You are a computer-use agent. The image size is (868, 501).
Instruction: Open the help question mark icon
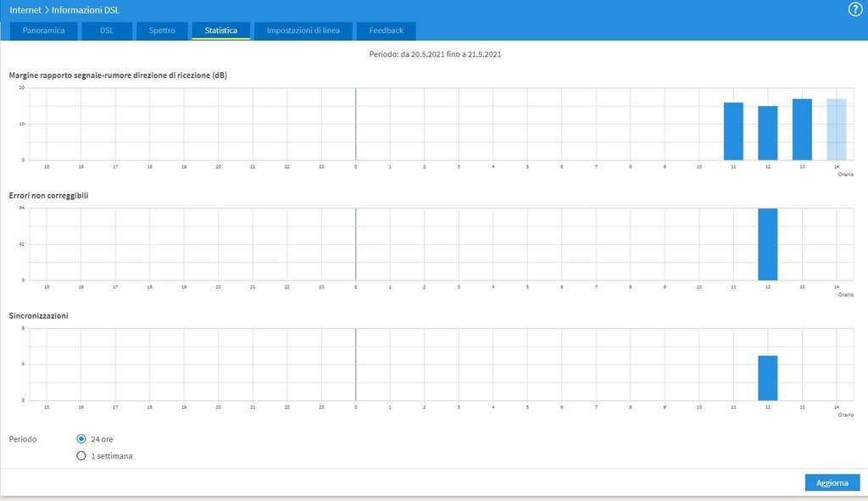(x=854, y=9)
